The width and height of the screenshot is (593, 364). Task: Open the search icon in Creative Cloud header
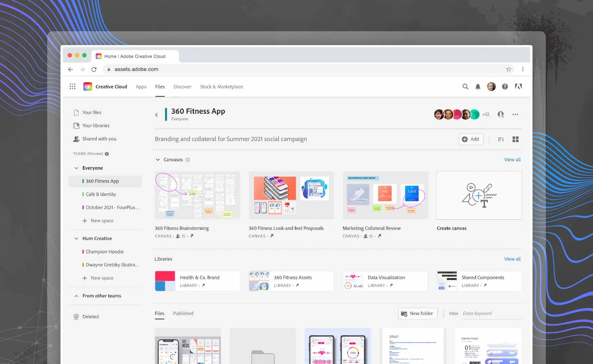[465, 87]
